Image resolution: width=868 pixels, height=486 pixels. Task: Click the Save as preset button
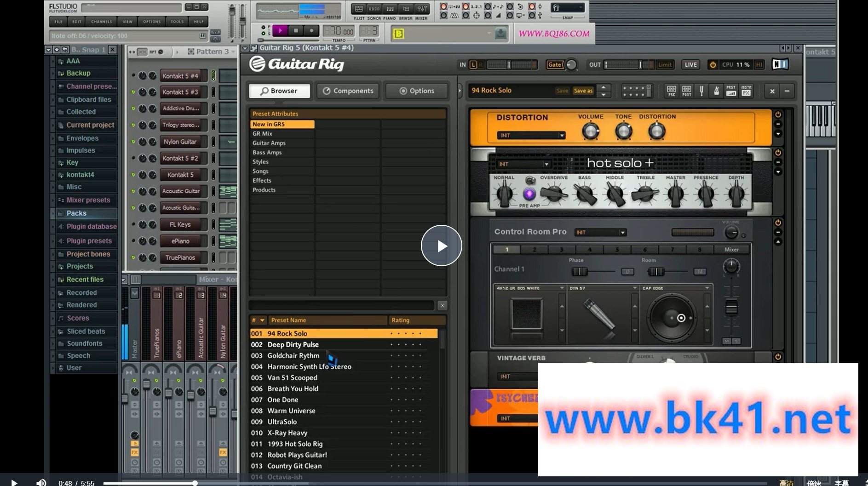(x=583, y=91)
